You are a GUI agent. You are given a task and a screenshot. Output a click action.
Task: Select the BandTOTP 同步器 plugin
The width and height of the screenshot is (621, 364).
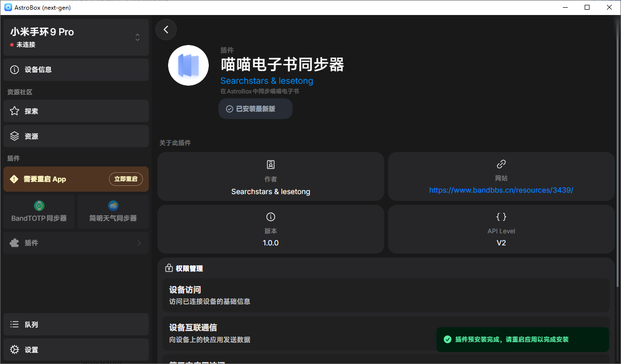click(39, 212)
